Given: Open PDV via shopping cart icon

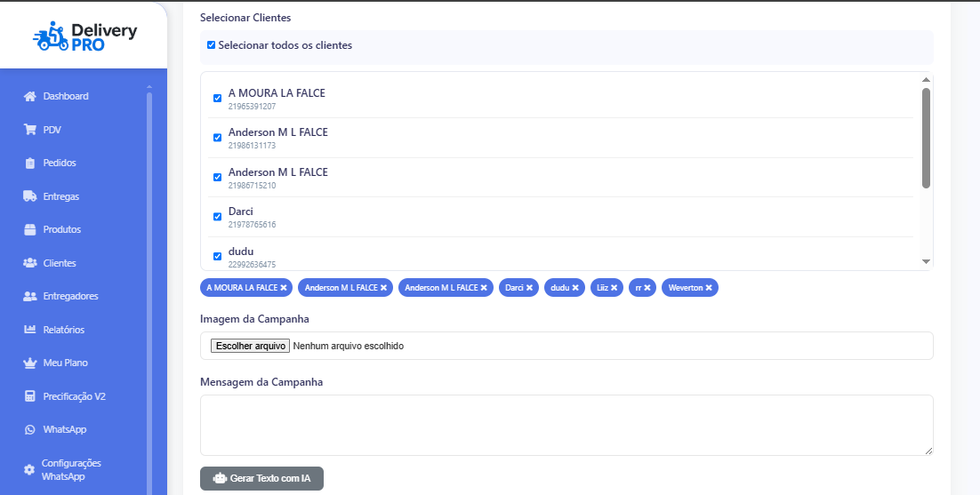Looking at the screenshot, I should 29,130.
